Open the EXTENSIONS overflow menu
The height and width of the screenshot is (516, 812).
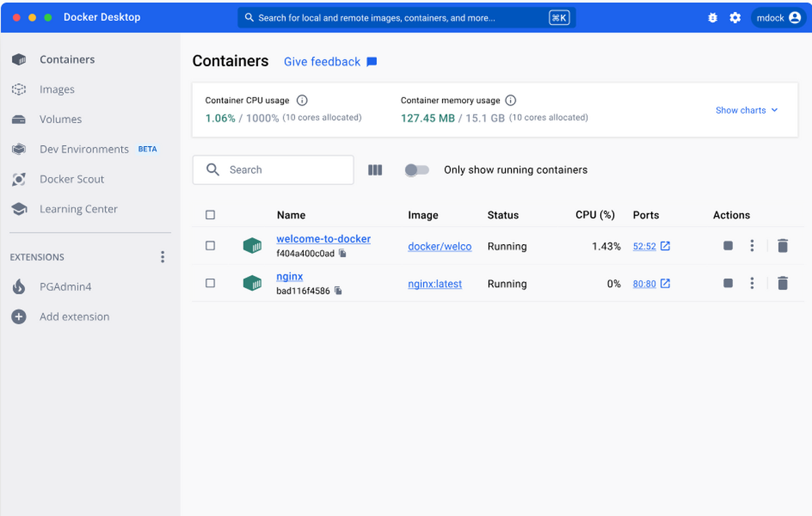coord(162,257)
